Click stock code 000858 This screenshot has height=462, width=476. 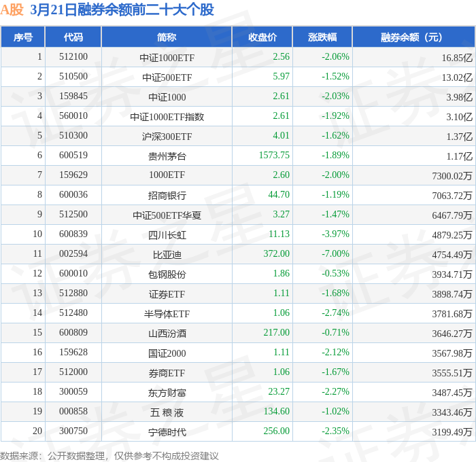(73, 411)
